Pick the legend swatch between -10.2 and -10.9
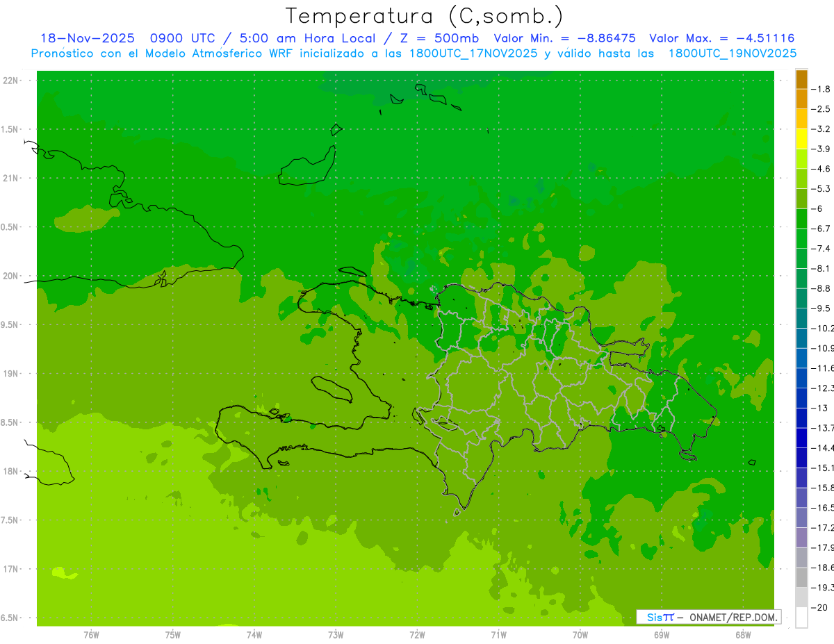The width and height of the screenshot is (834, 644). coord(801,338)
